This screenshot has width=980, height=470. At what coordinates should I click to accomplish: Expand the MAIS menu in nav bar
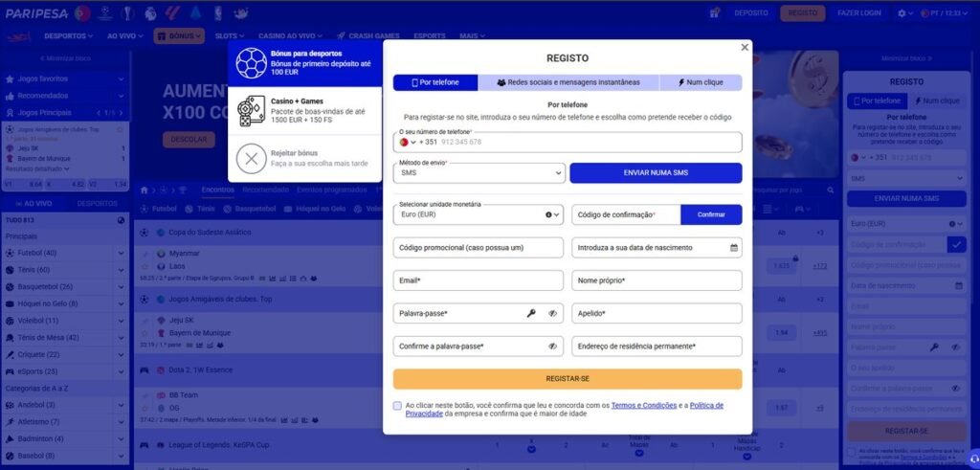(472, 36)
